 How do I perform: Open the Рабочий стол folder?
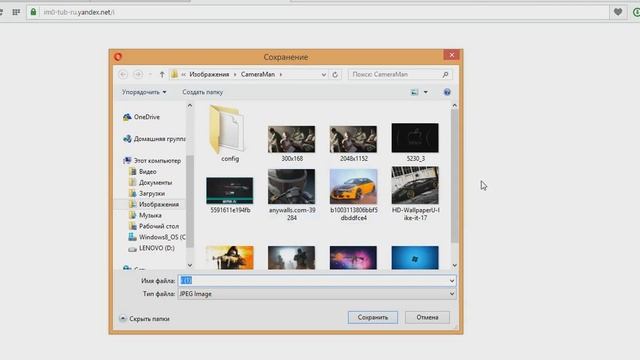(154, 226)
